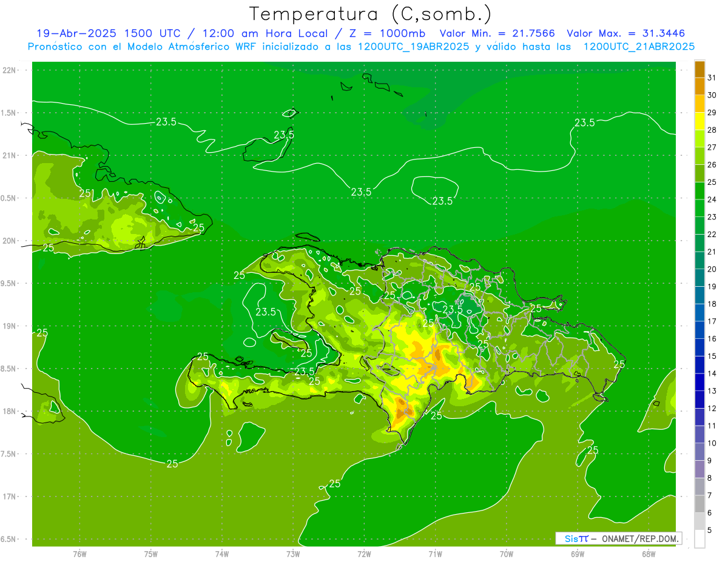Screen dimensions: 728x562
Task: Click the legend value label "22"
Action: tap(712, 234)
